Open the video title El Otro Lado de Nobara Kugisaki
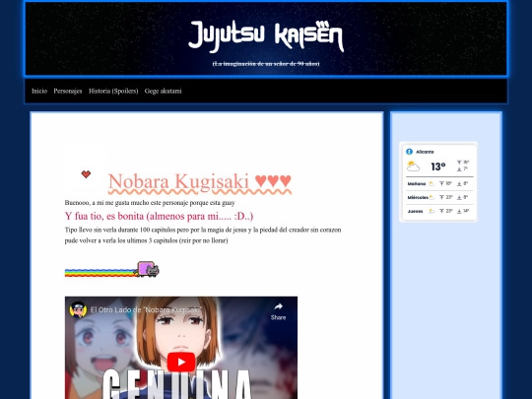This screenshot has height=399, width=532. [146, 310]
